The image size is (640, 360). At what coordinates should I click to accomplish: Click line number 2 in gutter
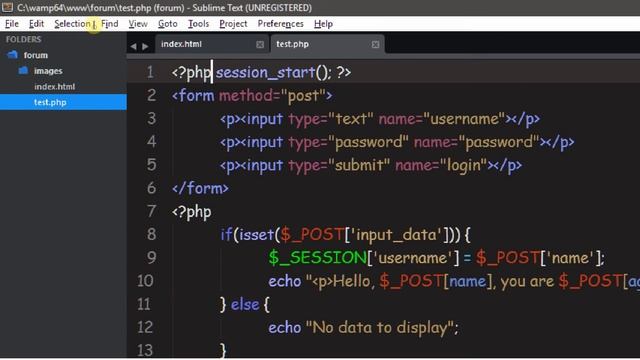click(151, 96)
